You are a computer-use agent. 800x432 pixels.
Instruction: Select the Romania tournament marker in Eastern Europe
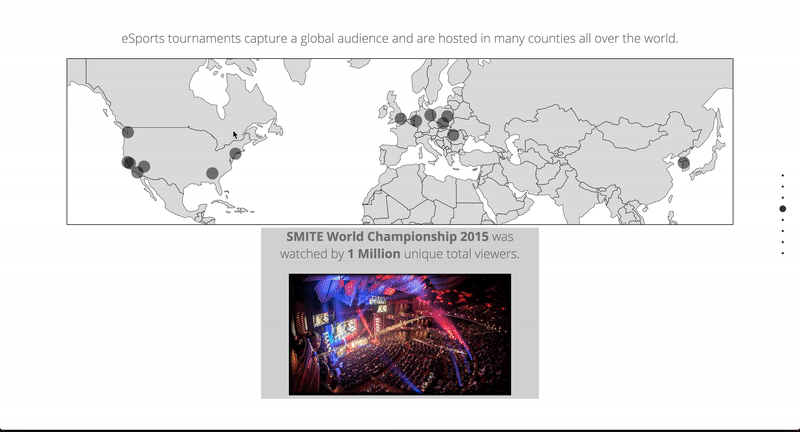tap(453, 135)
